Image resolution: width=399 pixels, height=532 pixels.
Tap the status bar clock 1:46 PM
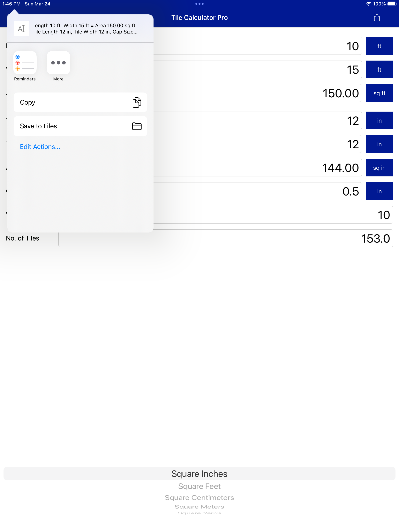(11, 4)
